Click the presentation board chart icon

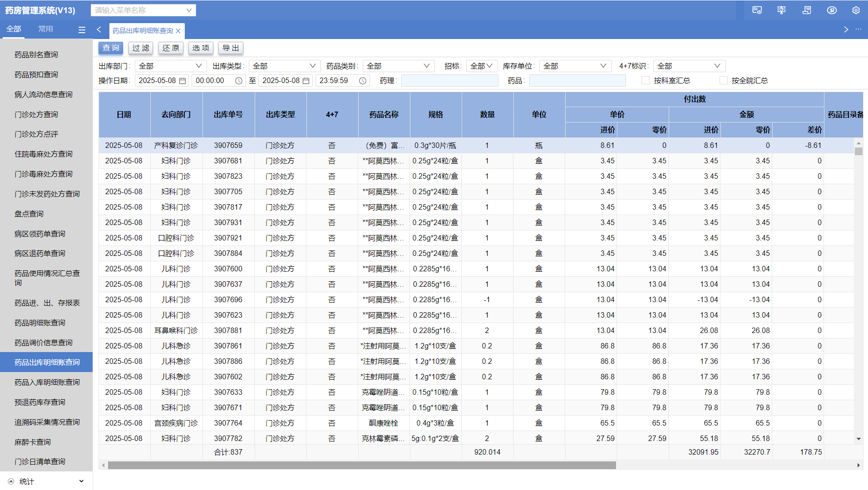click(781, 10)
